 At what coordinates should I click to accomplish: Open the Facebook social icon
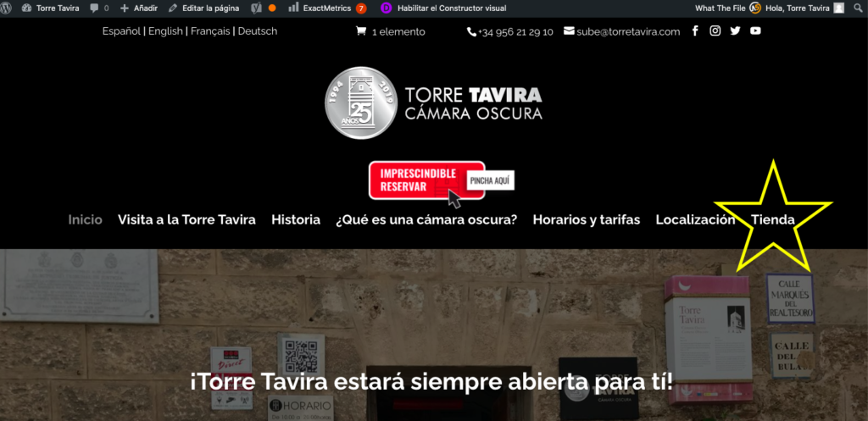(695, 31)
